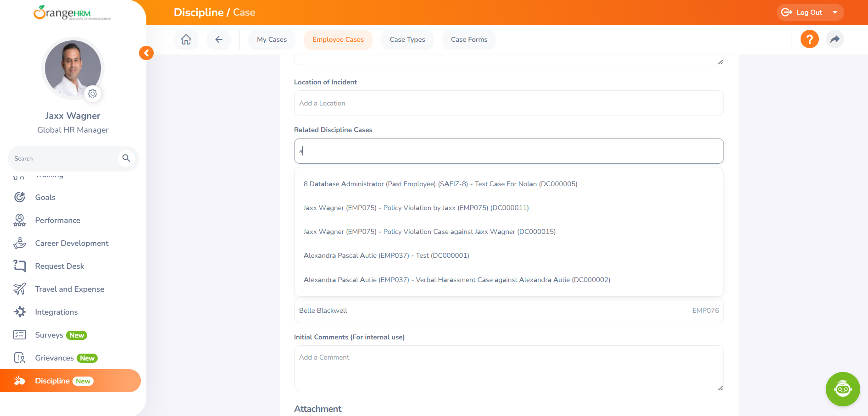Choose Policy Violation by Jaxx (DC000011)

point(416,208)
